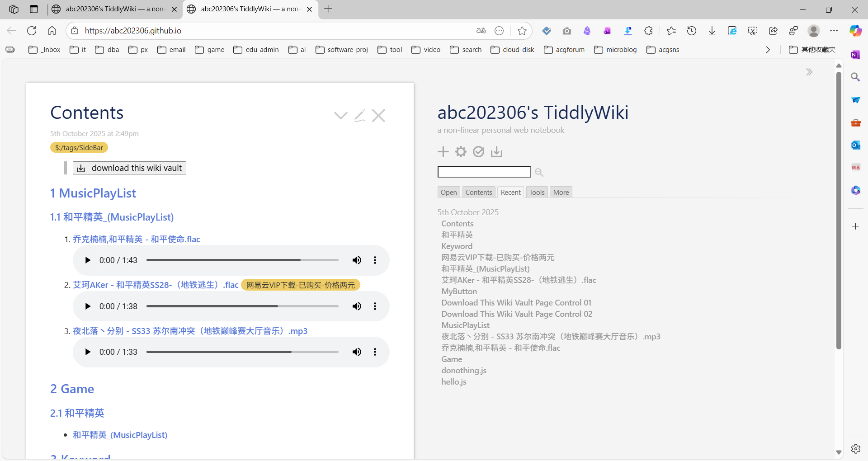Screen dimensions: 868x461
Task: Open more actions dropdown on Contents tiddler
Action: click(x=340, y=116)
